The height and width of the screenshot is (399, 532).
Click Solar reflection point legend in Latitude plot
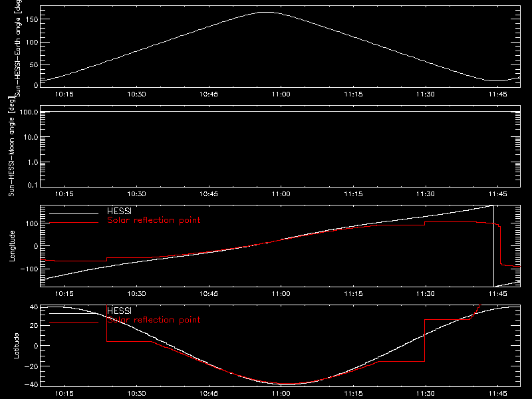pos(154,320)
